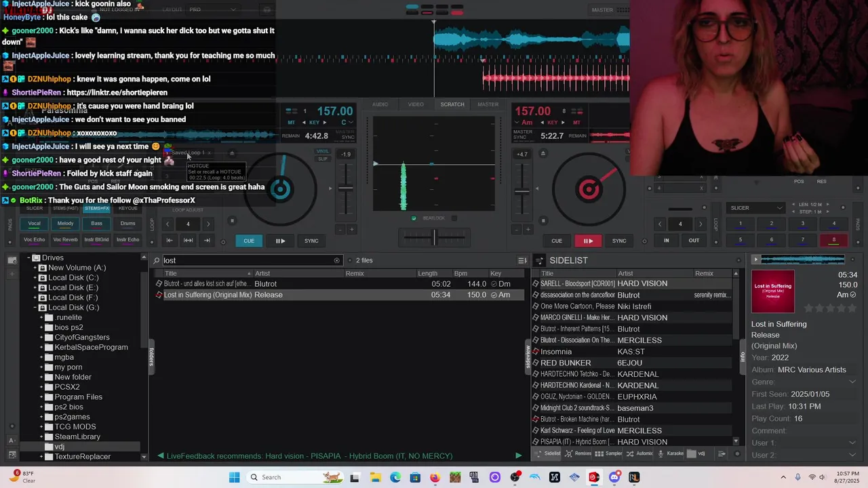This screenshot has height=488, width=868.
Task: Halve the loop length on the left deck
Action: tap(167, 224)
